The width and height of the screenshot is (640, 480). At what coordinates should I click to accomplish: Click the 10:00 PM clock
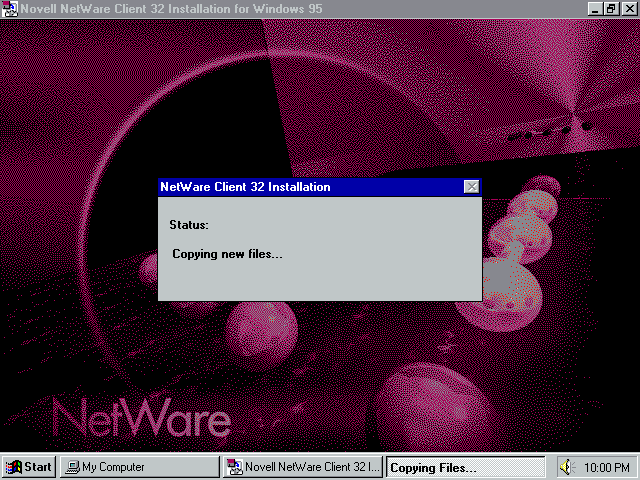click(x=607, y=467)
